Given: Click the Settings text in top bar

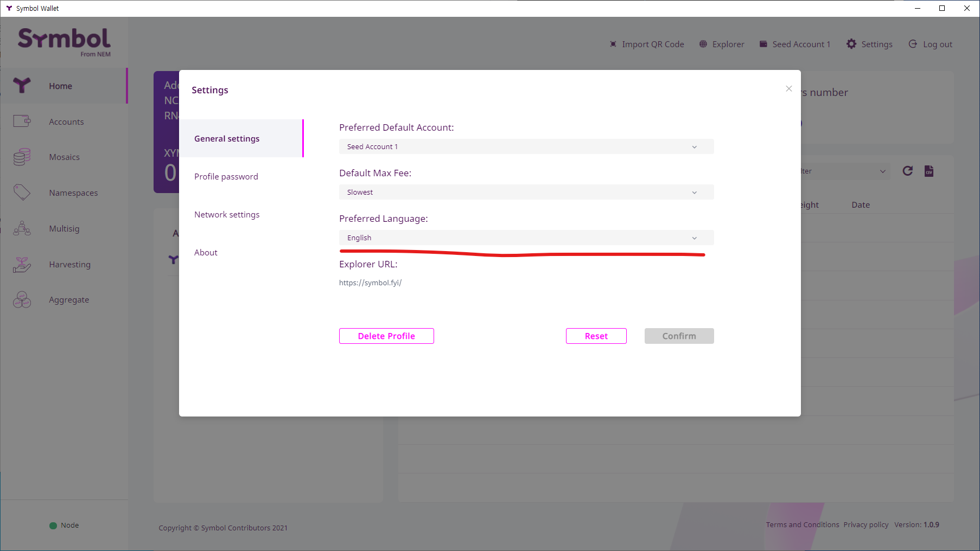Looking at the screenshot, I should coord(877,44).
